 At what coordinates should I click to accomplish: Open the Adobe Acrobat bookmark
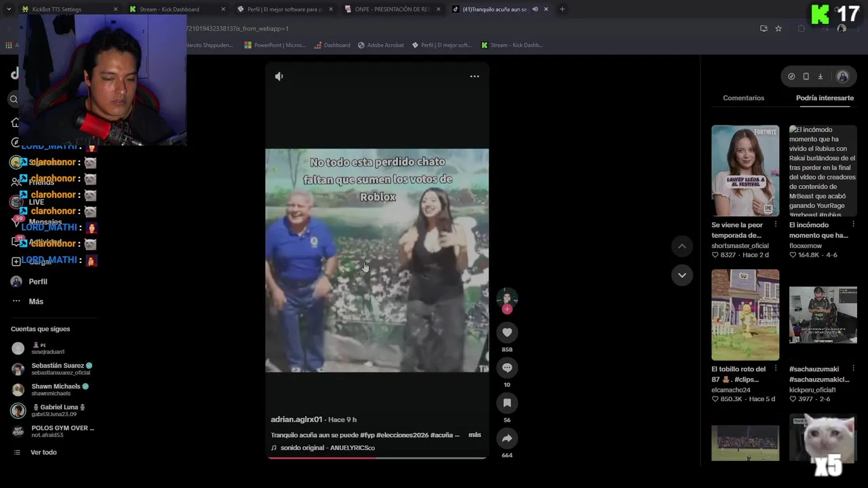[x=380, y=45]
